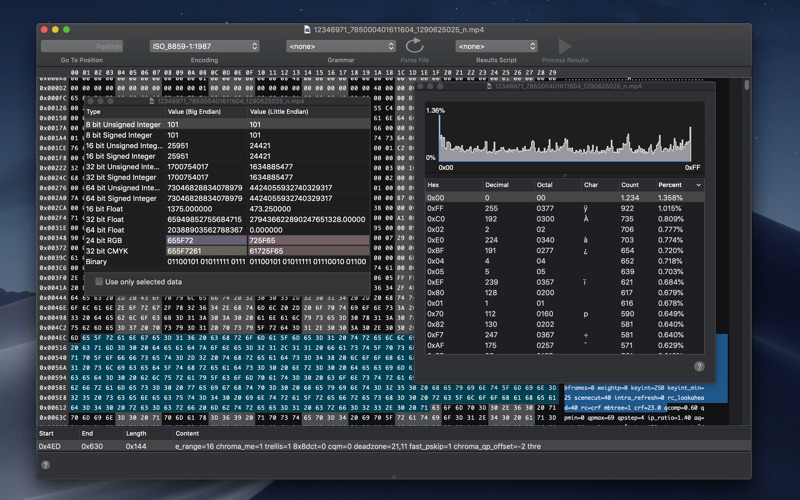Enable 'Use only selected data' checkbox

click(x=99, y=282)
